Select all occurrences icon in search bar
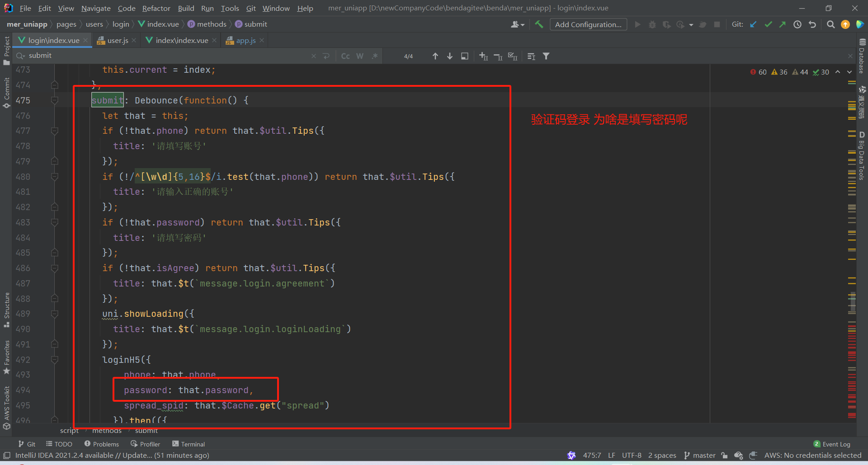Viewport: 868px width, 465px height. [512, 56]
